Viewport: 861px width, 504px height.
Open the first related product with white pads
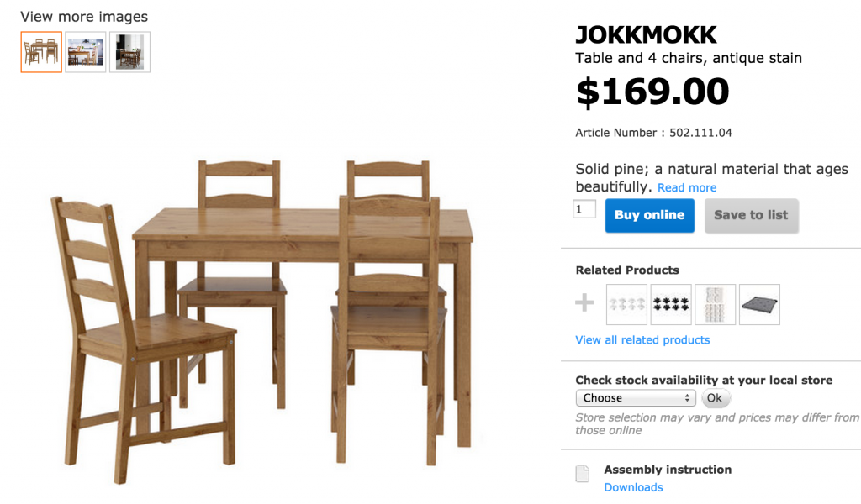[x=626, y=304]
